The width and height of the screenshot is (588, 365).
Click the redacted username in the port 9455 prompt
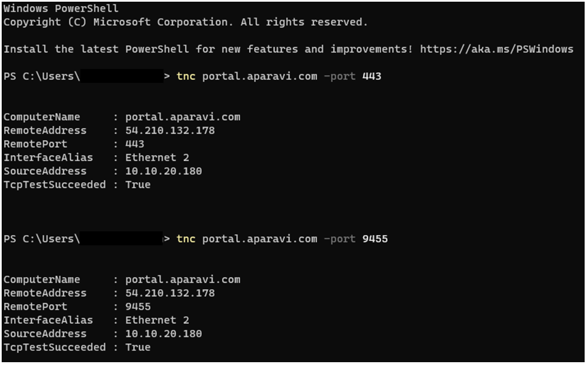[120, 239]
